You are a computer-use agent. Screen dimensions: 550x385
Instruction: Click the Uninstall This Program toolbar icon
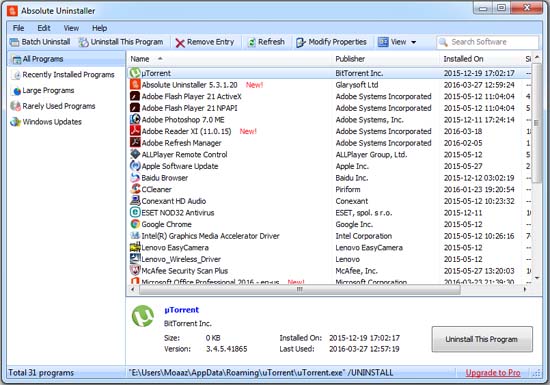pos(83,42)
